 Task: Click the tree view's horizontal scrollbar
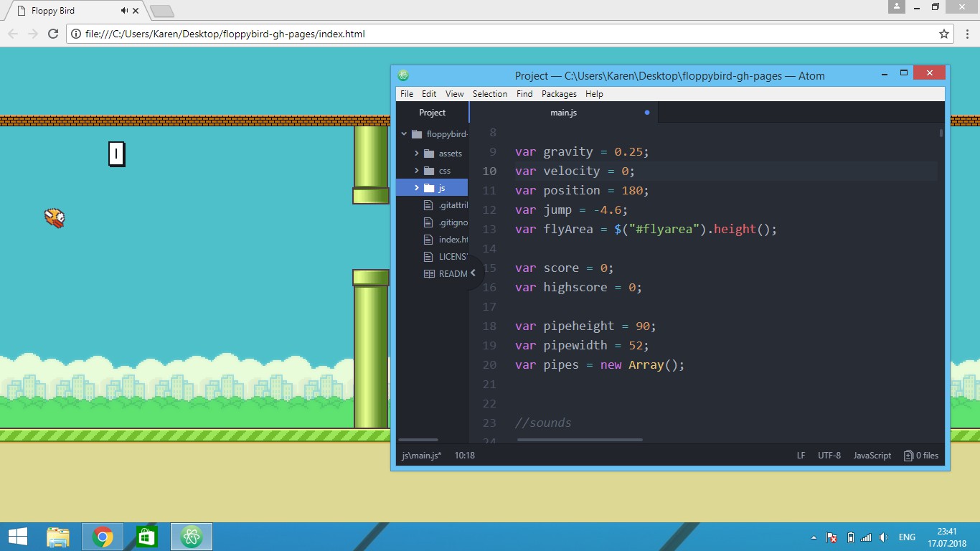click(418, 440)
